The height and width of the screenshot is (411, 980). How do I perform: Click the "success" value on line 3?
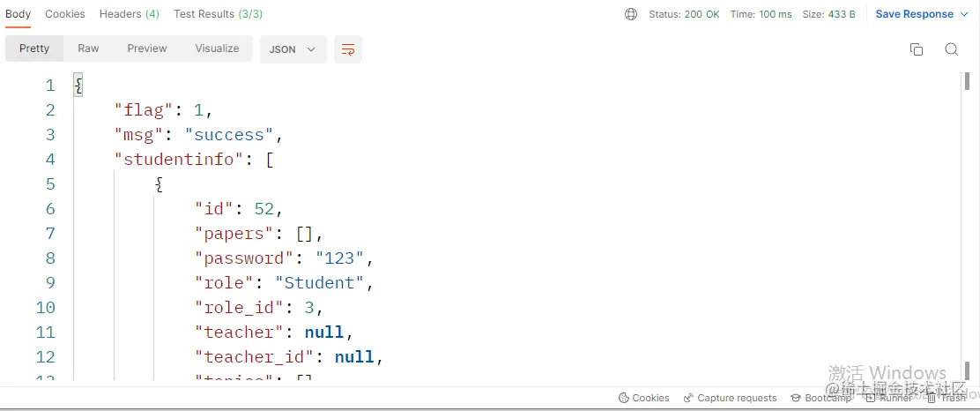pyautogui.click(x=229, y=134)
